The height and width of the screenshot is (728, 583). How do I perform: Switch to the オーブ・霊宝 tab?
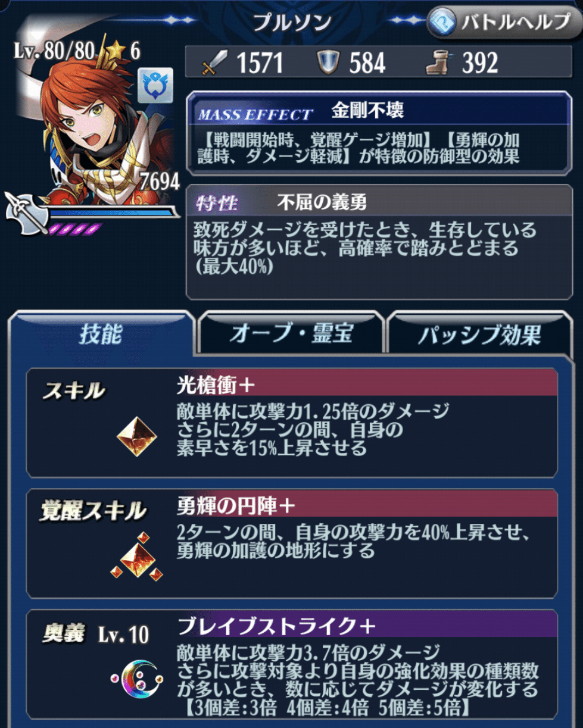click(292, 335)
